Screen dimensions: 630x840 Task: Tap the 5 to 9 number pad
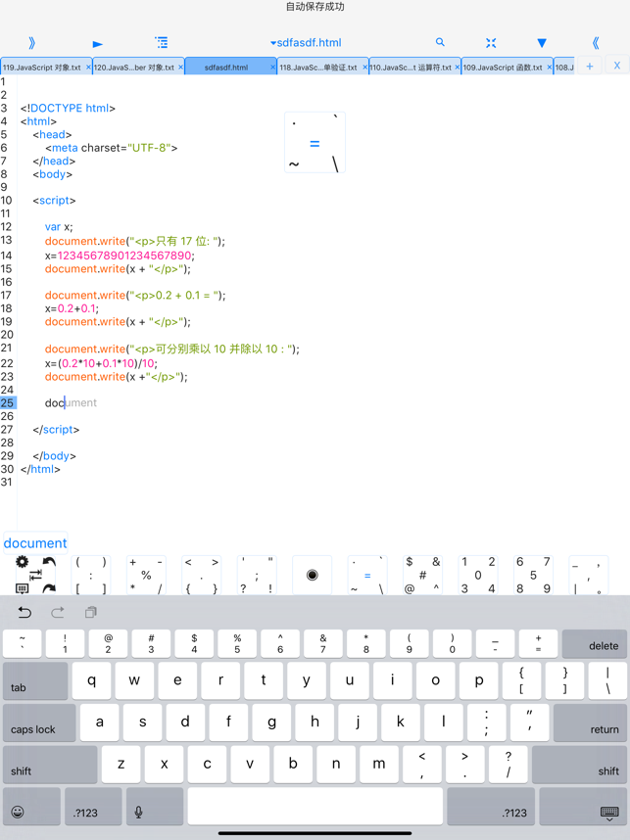533,575
